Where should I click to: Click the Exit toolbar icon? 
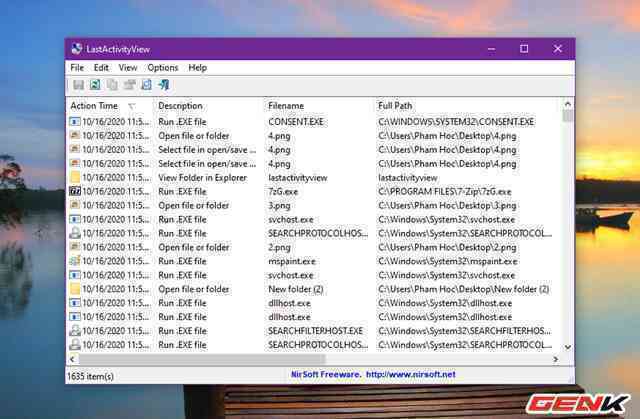164,85
